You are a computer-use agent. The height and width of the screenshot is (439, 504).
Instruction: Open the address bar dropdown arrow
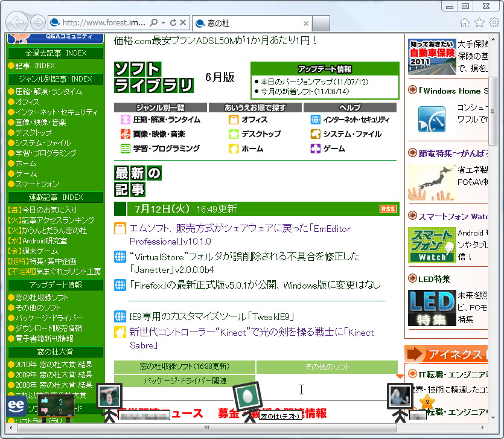[164, 22]
